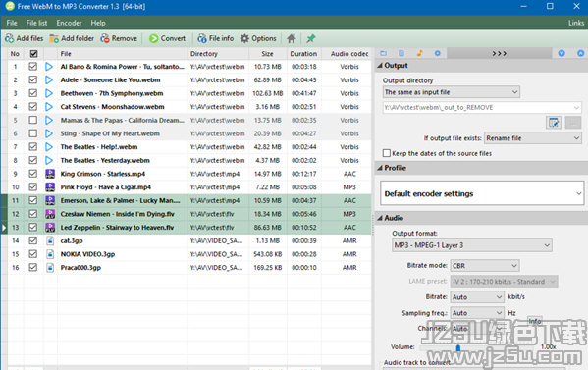Open the Output format dropdown
The width and height of the screenshot is (588, 370).
[x=472, y=245]
